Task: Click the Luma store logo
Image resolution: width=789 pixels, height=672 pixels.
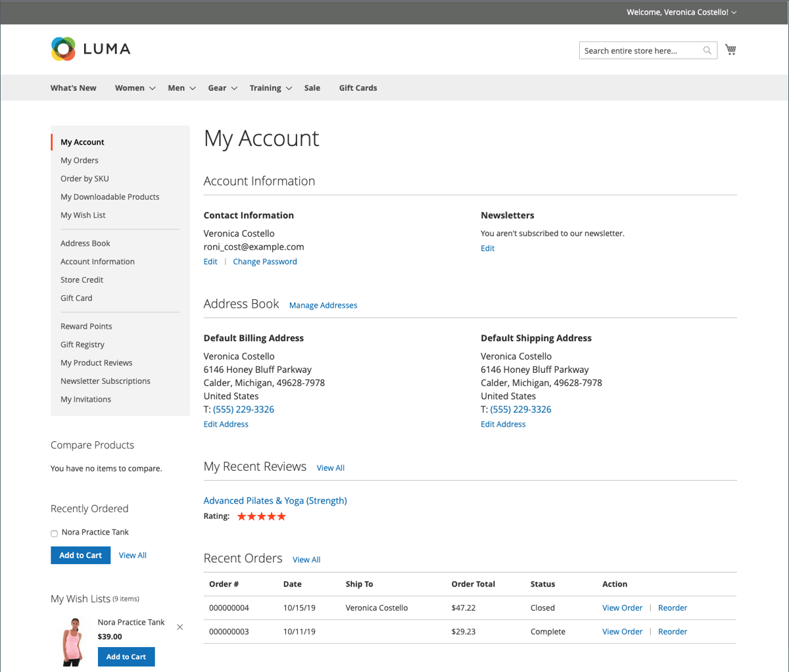Action: 90,49
